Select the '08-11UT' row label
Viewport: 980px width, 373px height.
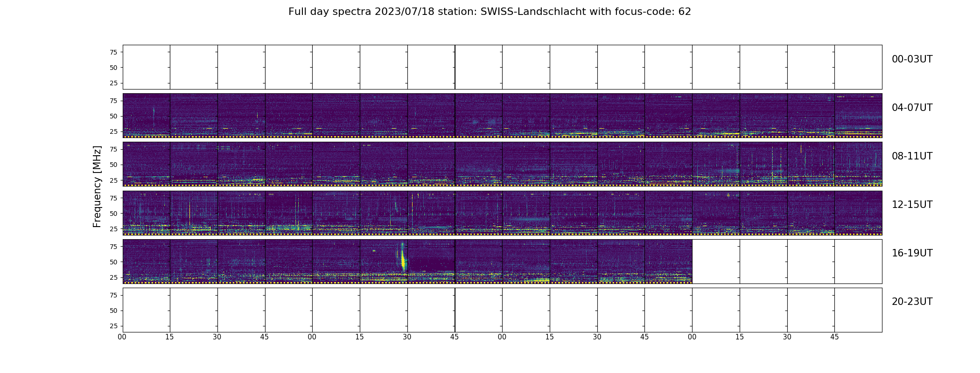click(x=912, y=156)
